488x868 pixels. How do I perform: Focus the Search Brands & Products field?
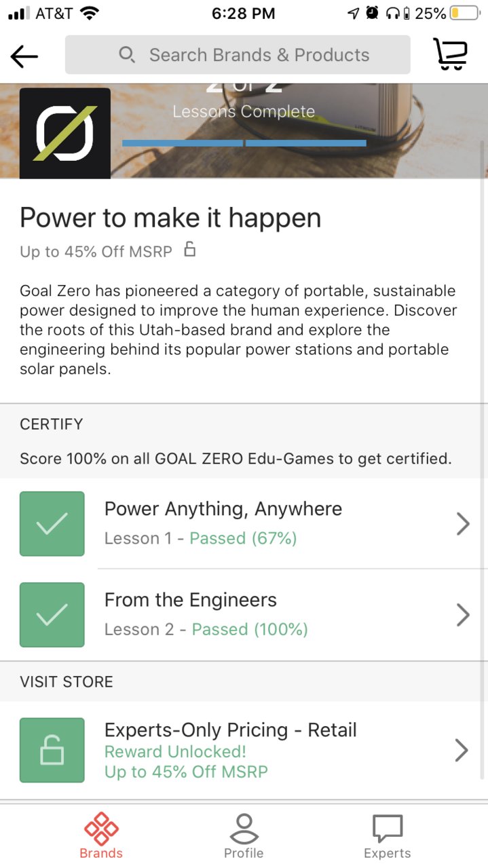click(x=238, y=54)
